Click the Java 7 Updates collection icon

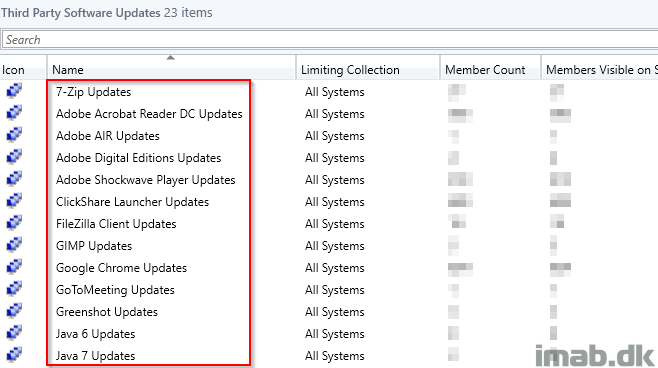click(x=14, y=355)
